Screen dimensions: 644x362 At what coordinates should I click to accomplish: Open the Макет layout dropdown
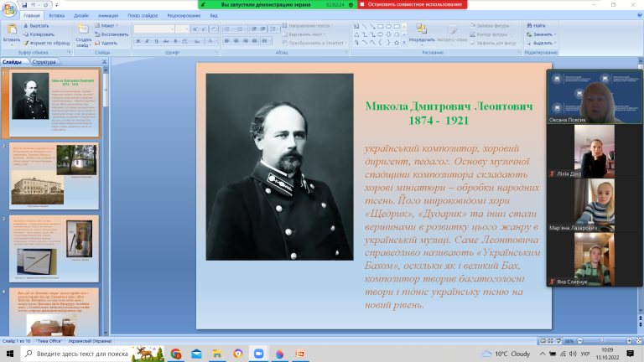click(106, 26)
